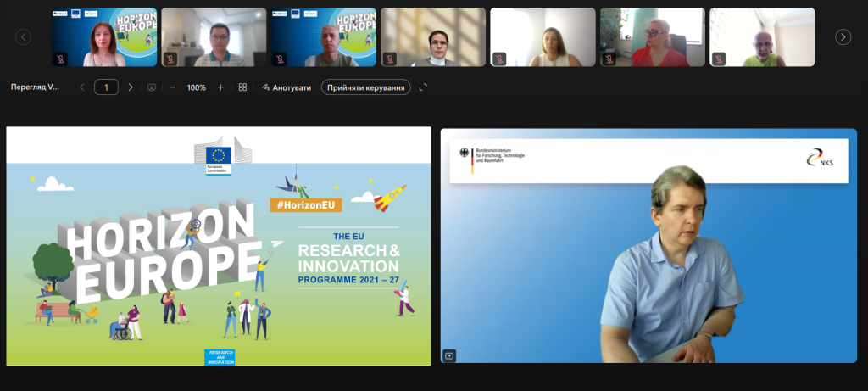Click the #HorizonEU hashtag on the slide
This screenshot has height=391, width=868.
306,205
